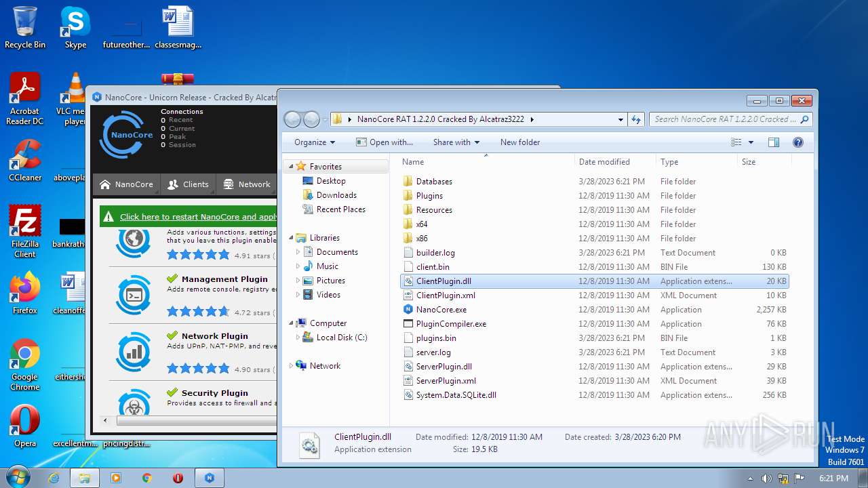Click the Network Plugin chart icon

[134, 352]
